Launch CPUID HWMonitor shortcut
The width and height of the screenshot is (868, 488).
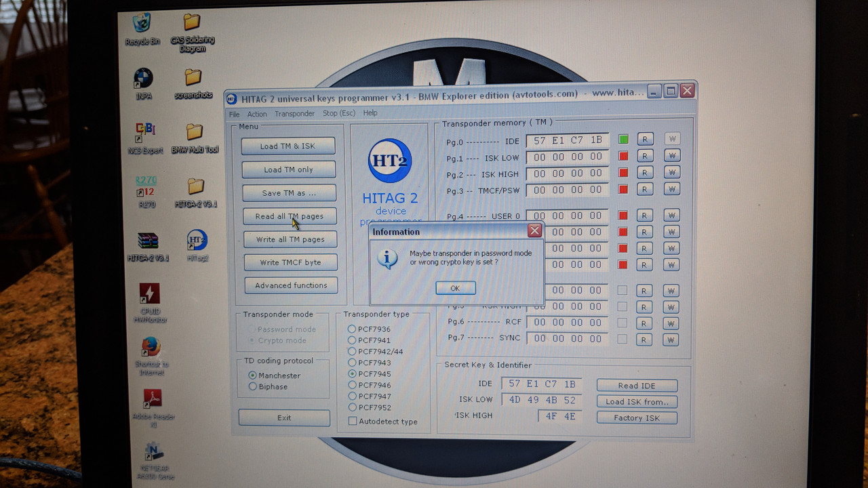pos(150,303)
